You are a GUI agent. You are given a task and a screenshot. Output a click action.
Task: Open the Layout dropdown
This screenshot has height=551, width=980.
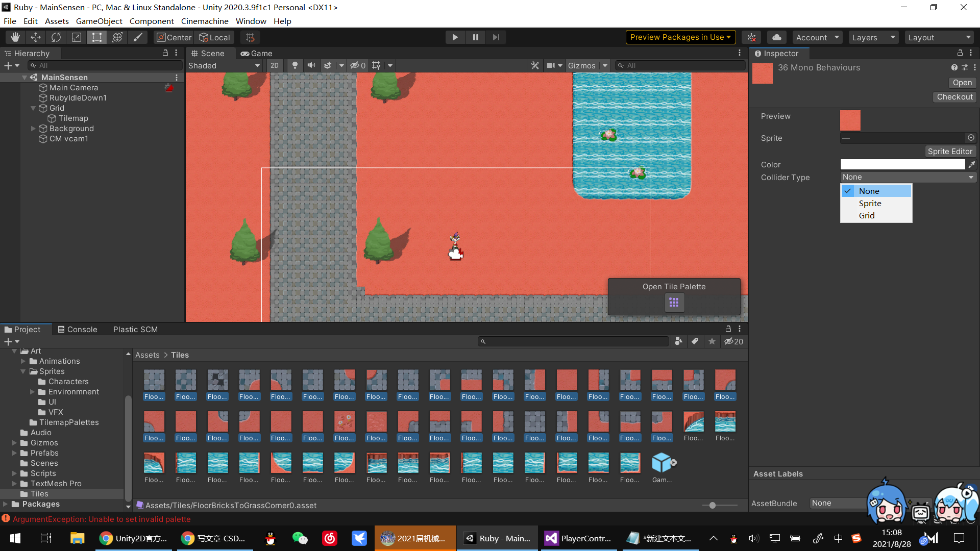tap(940, 37)
